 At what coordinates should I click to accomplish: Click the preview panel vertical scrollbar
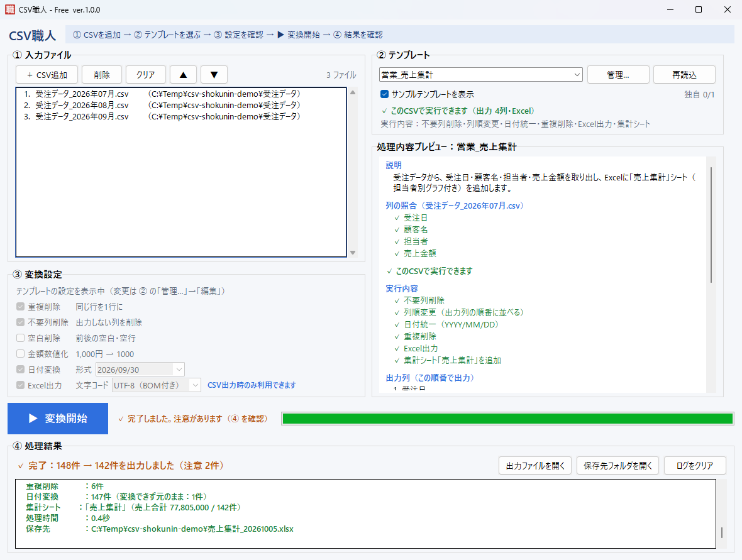[711, 225]
